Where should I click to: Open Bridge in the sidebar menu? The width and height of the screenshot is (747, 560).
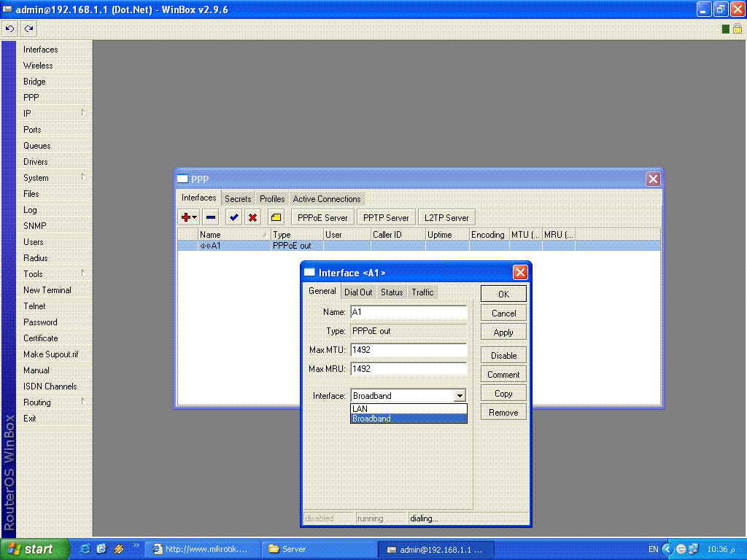pos(54,81)
